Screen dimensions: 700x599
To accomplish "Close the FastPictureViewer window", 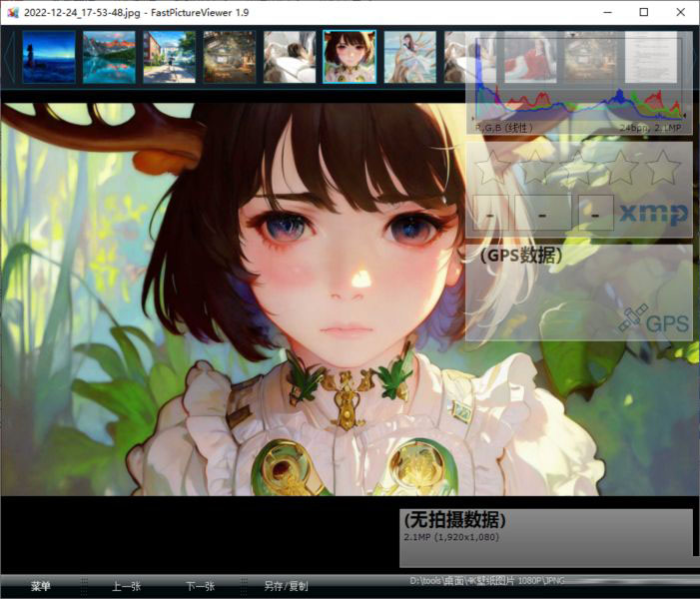I will [680, 12].
